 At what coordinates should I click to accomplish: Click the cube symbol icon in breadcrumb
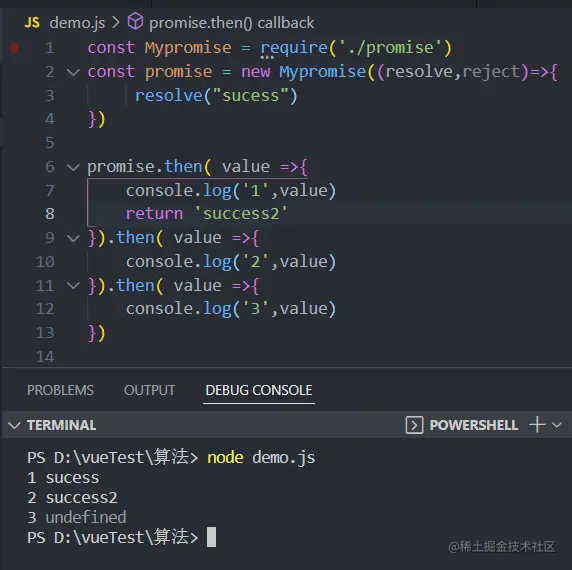pos(135,22)
